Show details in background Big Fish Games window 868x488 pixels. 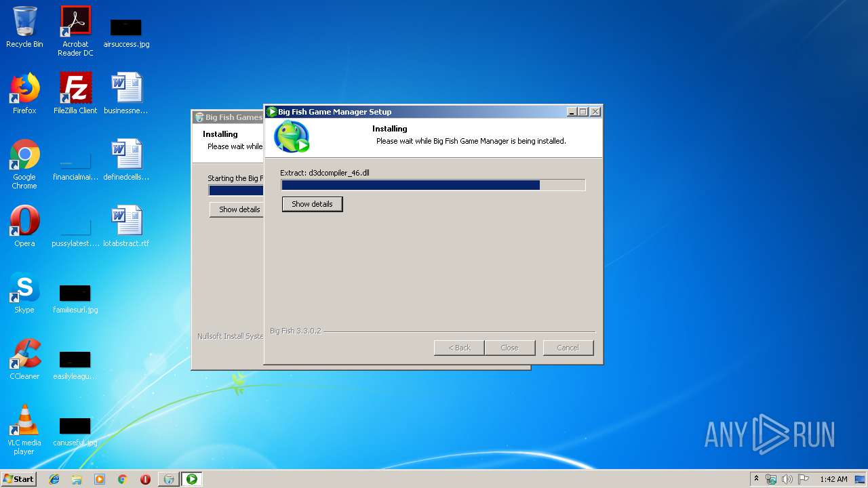click(x=237, y=209)
